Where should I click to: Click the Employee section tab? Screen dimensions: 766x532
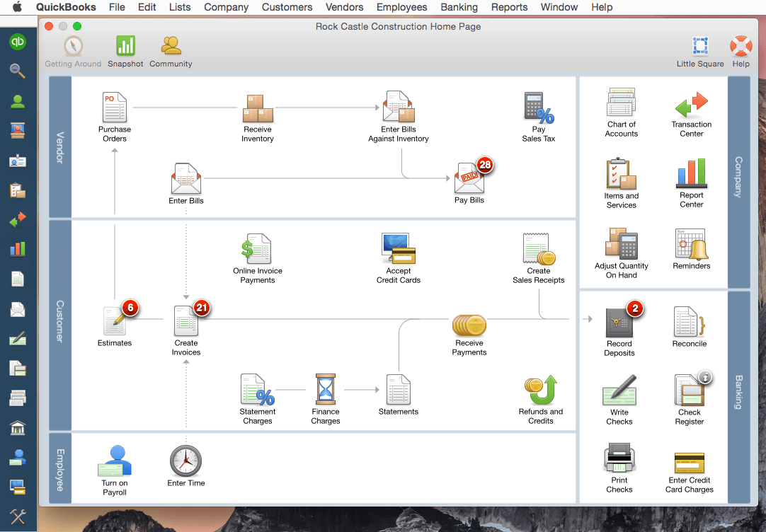click(60, 468)
